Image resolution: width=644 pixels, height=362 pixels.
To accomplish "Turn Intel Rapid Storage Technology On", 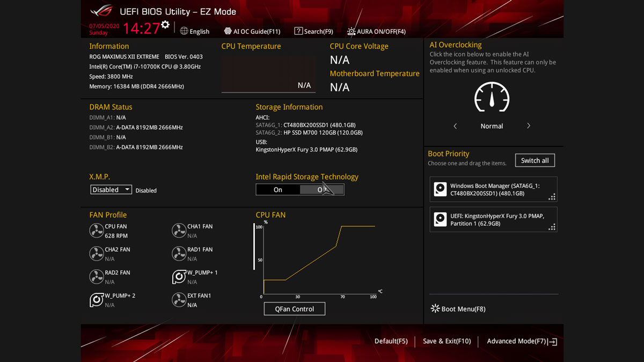I will tap(278, 189).
